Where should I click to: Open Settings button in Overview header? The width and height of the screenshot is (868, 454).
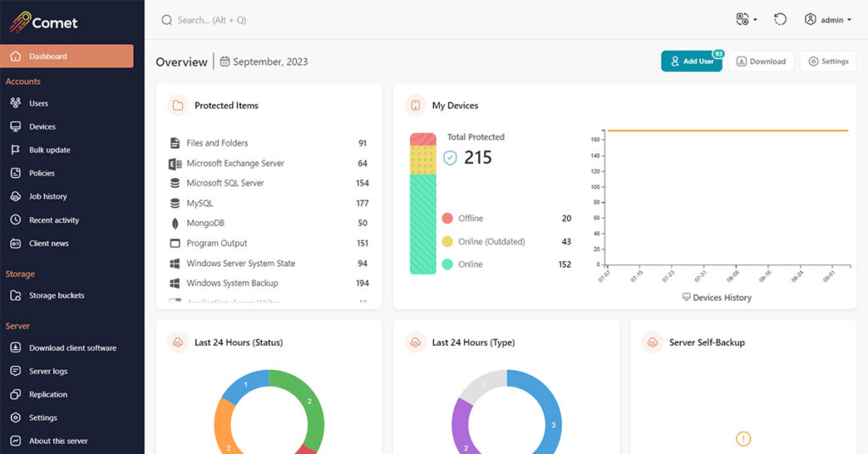tap(828, 61)
